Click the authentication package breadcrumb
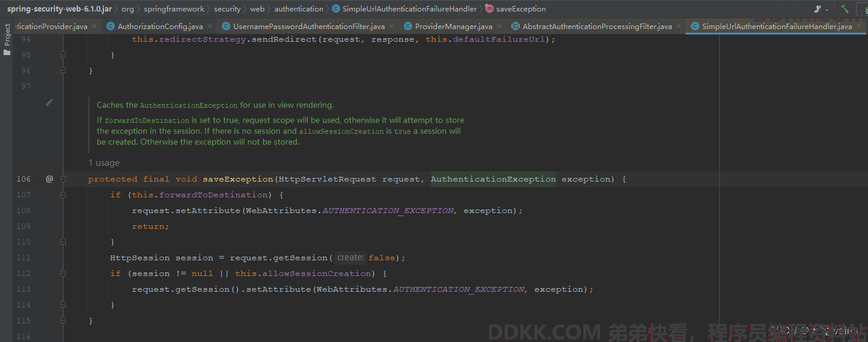This screenshot has width=868, height=342. point(299,9)
